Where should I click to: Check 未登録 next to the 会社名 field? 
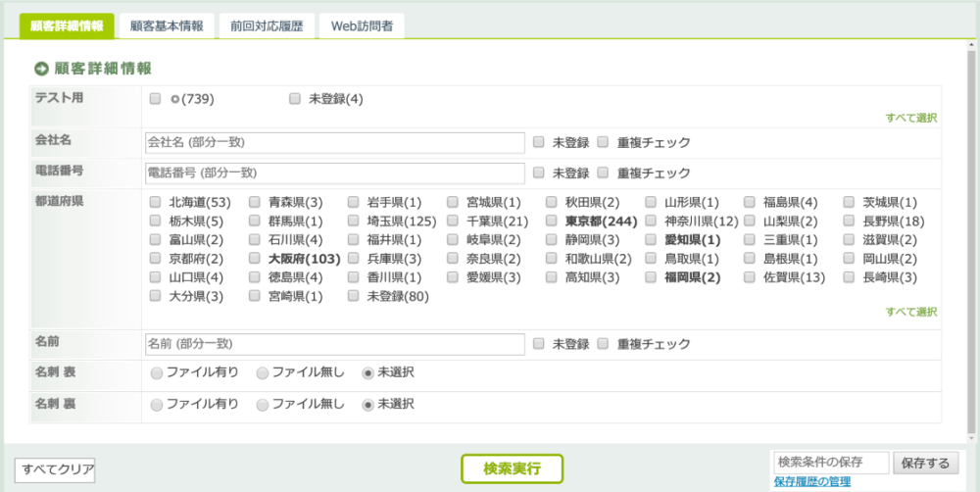[x=539, y=142]
